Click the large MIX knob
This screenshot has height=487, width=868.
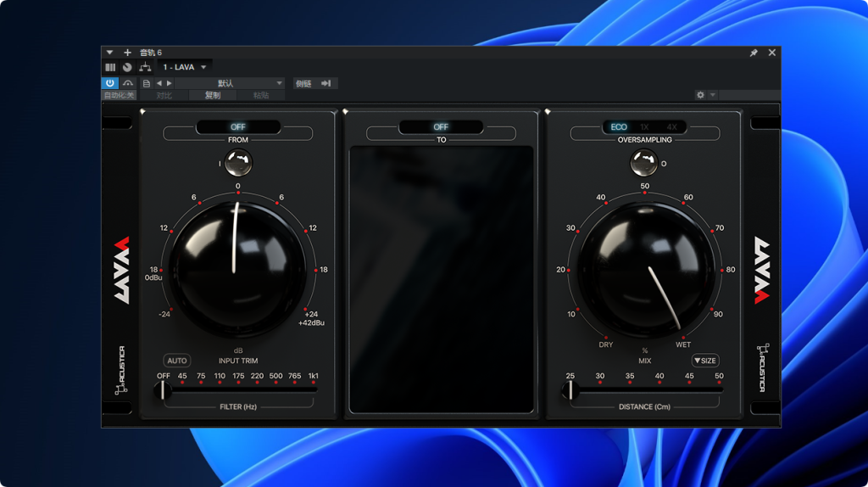point(645,270)
